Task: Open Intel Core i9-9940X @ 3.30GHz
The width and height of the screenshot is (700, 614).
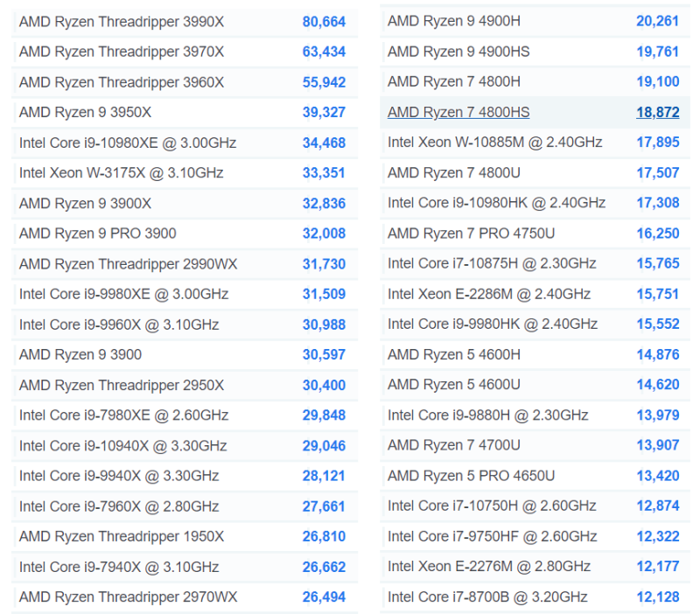Action: coord(119,476)
